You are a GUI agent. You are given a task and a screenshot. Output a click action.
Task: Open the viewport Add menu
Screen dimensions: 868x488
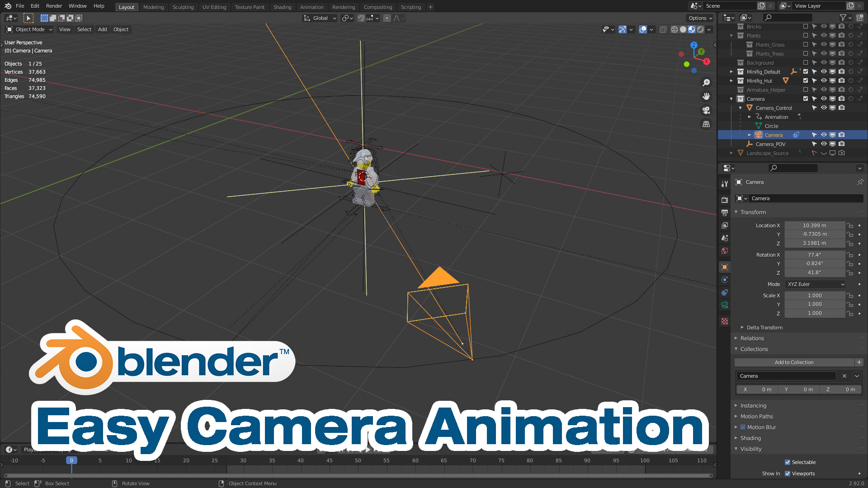pyautogui.click(x=103, y=29)
